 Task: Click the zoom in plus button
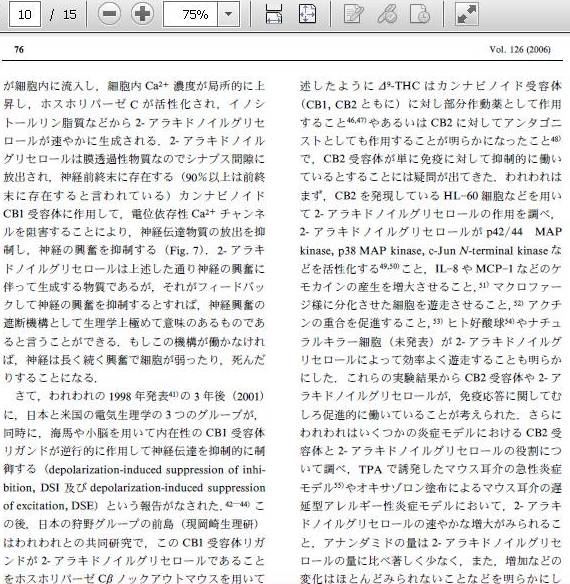[142, 14]
